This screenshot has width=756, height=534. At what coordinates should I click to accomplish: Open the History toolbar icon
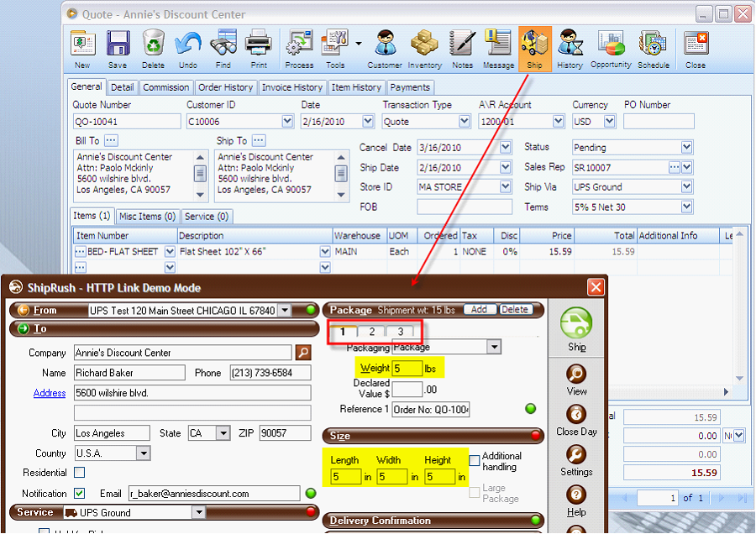pos(570,43)
